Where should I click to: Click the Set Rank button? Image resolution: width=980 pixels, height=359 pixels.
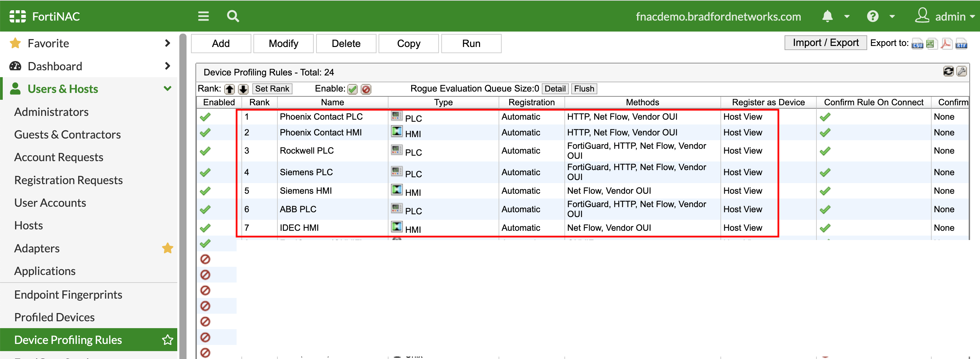point(272,88)
